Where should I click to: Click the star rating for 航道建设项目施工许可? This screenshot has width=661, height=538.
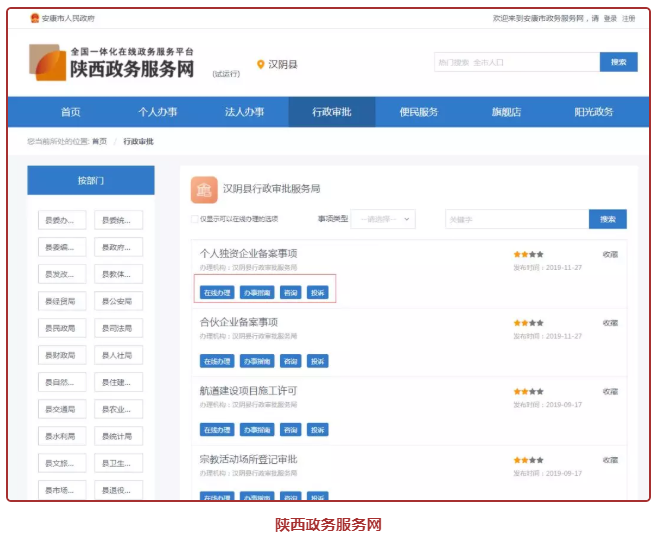(528, 392)
